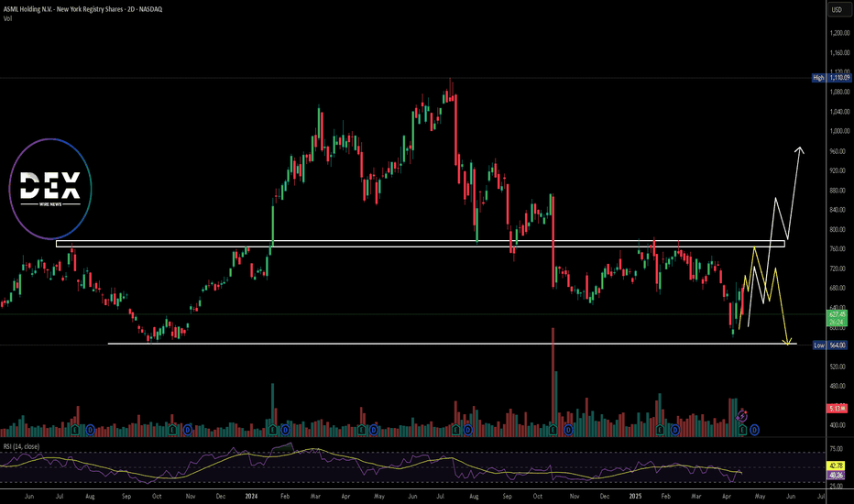Click the tall red volume bar of October 2024
This screenshot has width=854, height=504.
(553, 381)
